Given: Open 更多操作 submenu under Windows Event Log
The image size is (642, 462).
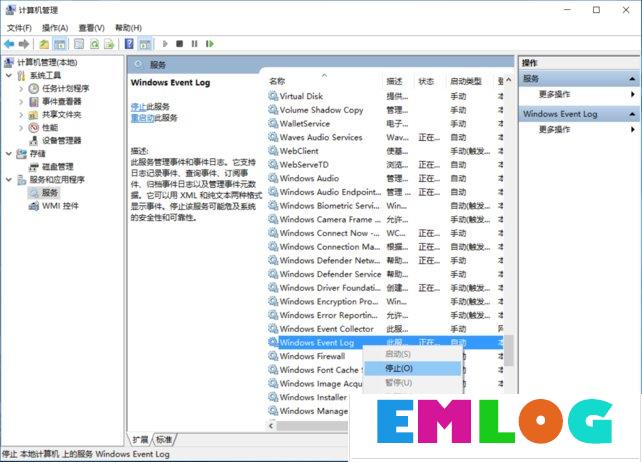Looking at the screenshot, I should pyautogui.click(x=580, y=130).
